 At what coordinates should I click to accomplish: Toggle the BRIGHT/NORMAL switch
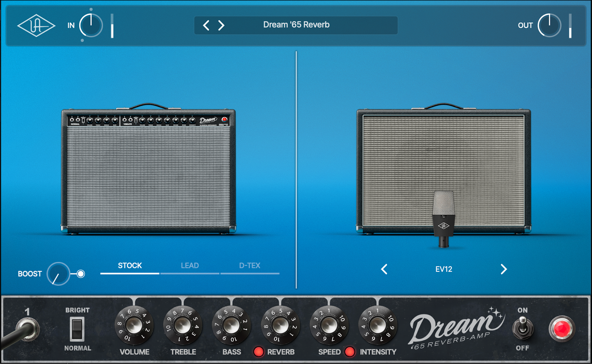pyautogui.click(x=77, y=329)
